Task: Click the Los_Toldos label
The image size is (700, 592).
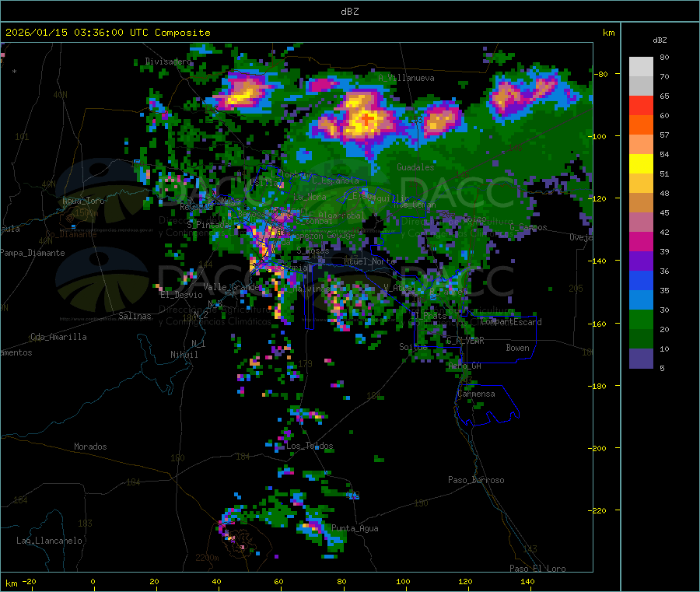Action: [310, 446]
